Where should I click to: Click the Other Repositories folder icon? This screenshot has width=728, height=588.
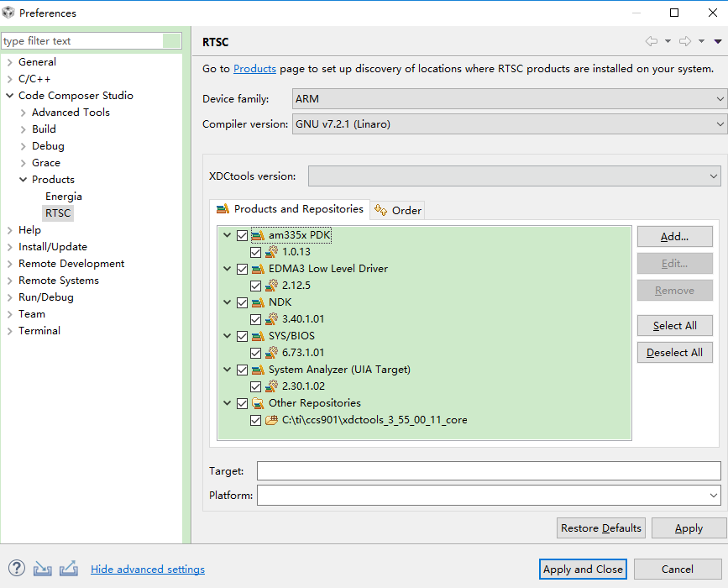point(258,403)
